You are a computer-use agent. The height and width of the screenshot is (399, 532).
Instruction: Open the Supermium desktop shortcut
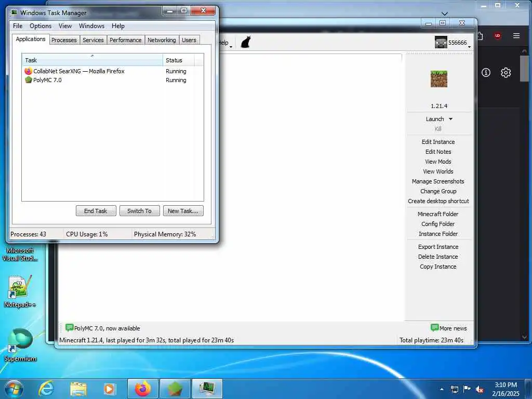tap(20, 344)
